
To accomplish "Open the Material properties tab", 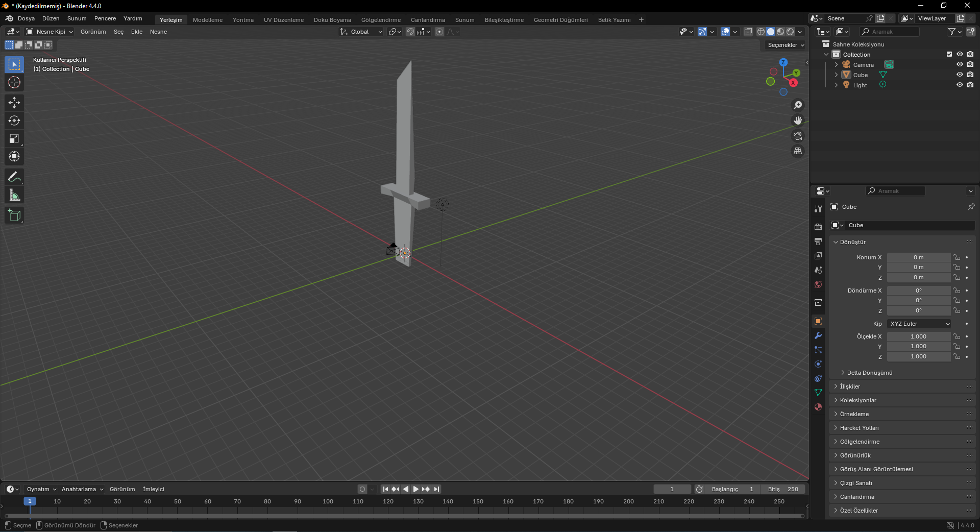I will (x=818, y=407).
